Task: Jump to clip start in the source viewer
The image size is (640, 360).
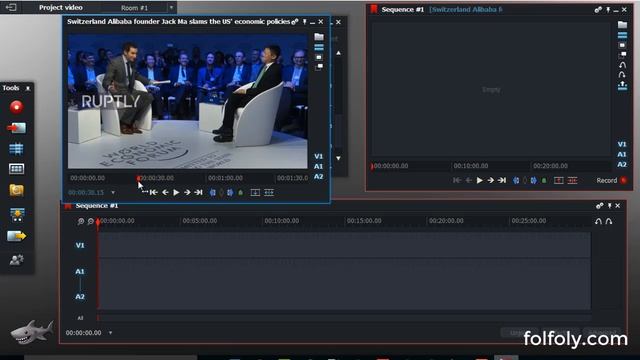Action: 153,192
